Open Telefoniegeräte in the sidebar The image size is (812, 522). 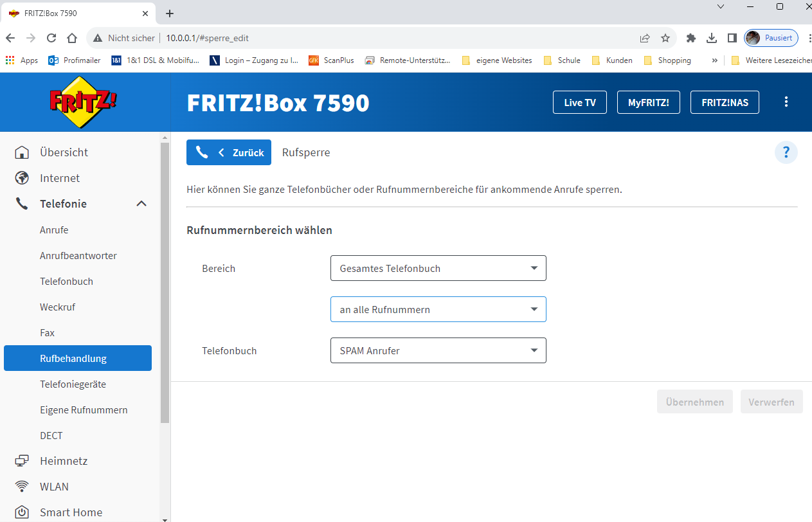(x=73, y=384)
